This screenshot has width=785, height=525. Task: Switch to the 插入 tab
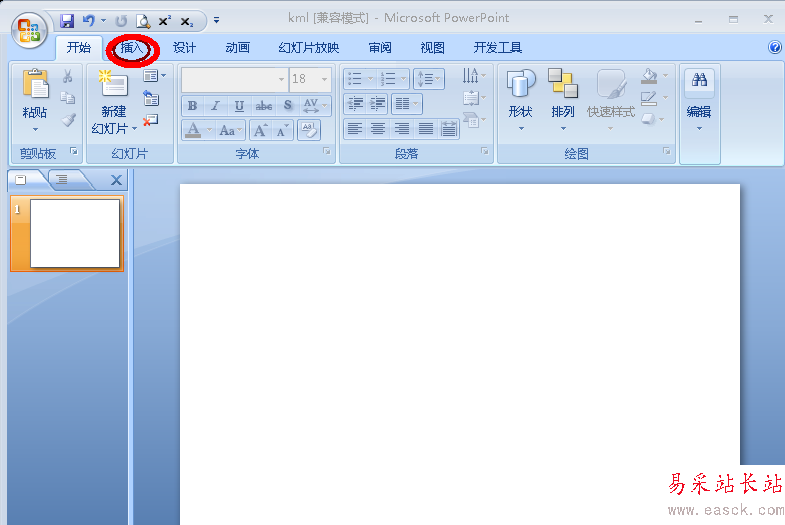[x=132, y=48]
